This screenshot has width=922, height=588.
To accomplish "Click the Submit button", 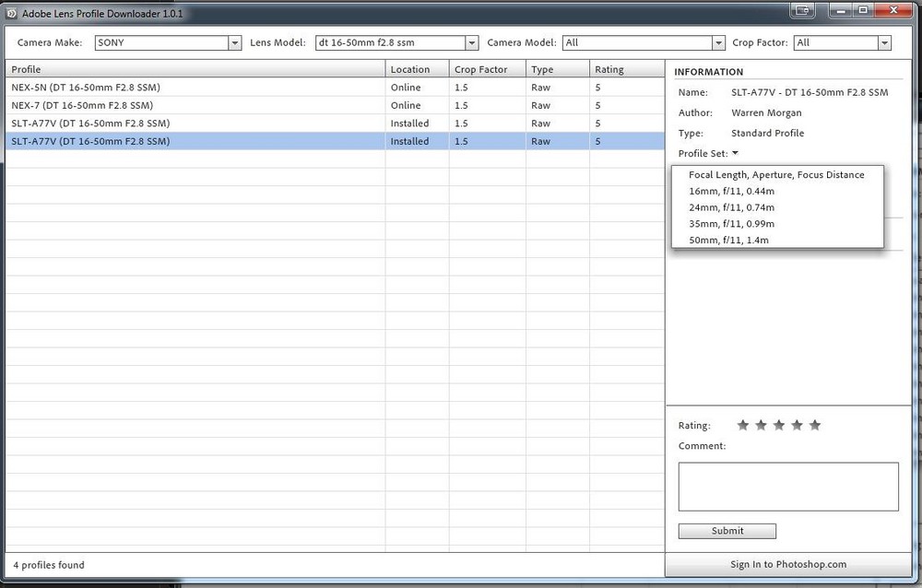I will coord(727,531).
